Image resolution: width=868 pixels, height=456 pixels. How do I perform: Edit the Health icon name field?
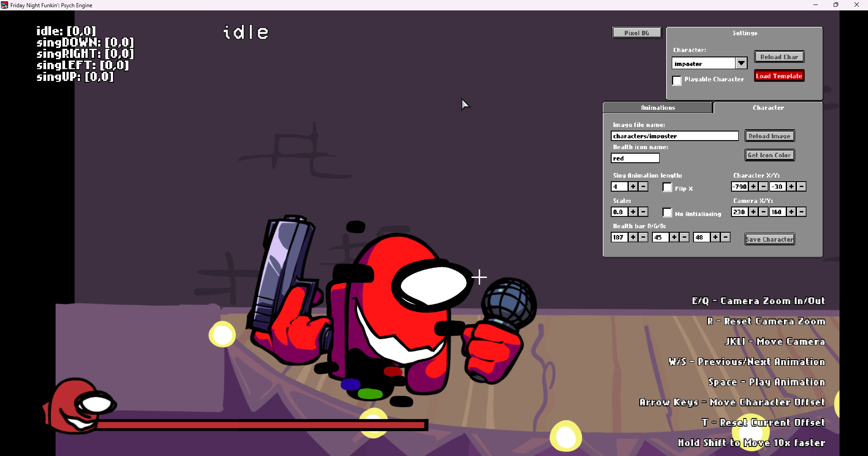635,158
